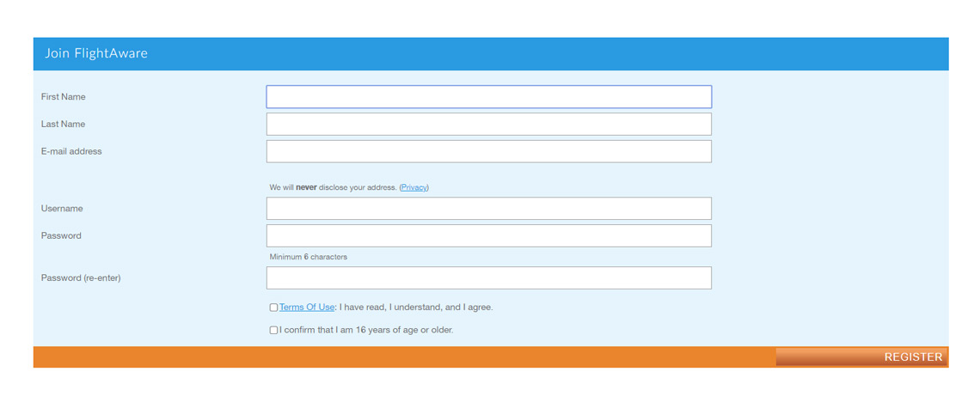Click 'We will never disclose your address' text
Image resolution: width=980 pixels, height=402 pixels.
(x=334, y=187)
